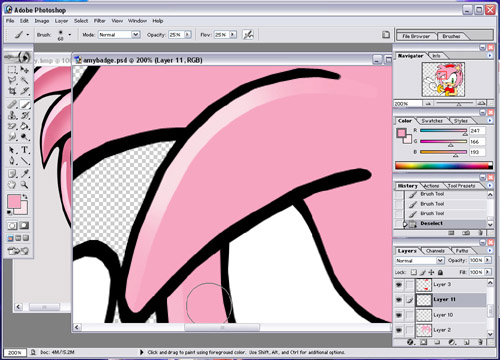
Task: Open the layer Fill slider arrow
Action: pos(488,272)
